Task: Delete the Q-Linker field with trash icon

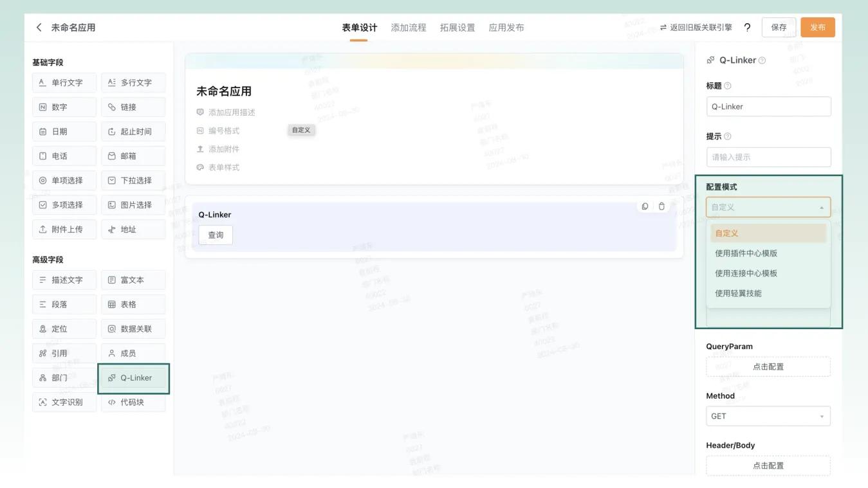Action: (x=661, y=206)
